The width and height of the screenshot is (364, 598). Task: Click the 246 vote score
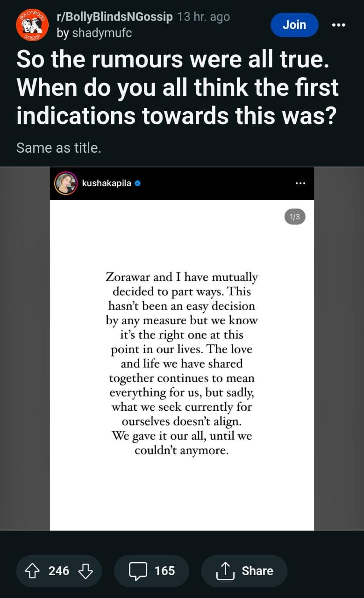coord(59,571)
